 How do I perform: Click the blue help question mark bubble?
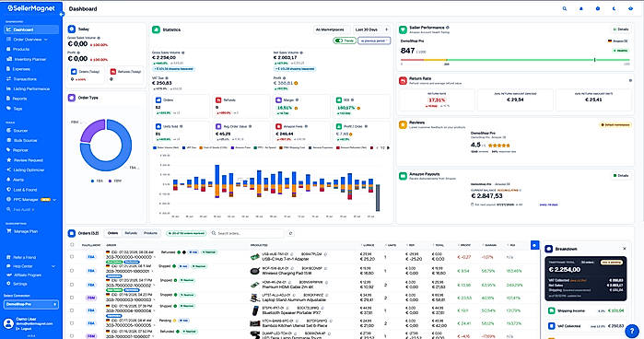tap(632, 331)
